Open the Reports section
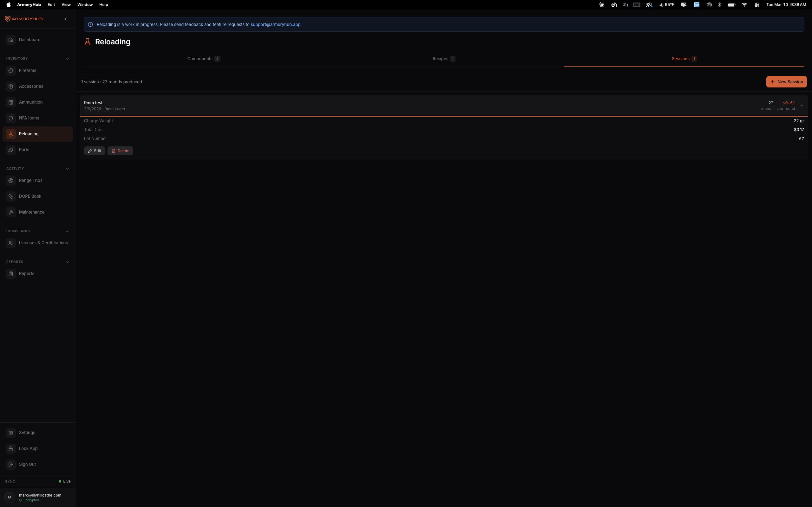 [27, 273]
